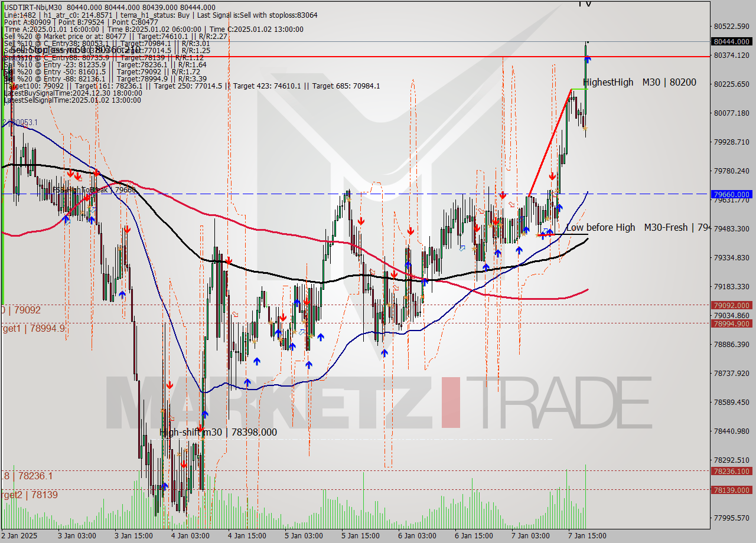Image resolution: width=756 pixels, height=543 pixels.
Task: Click the left-edge 78236.1 level label
Action: (27, 476)
